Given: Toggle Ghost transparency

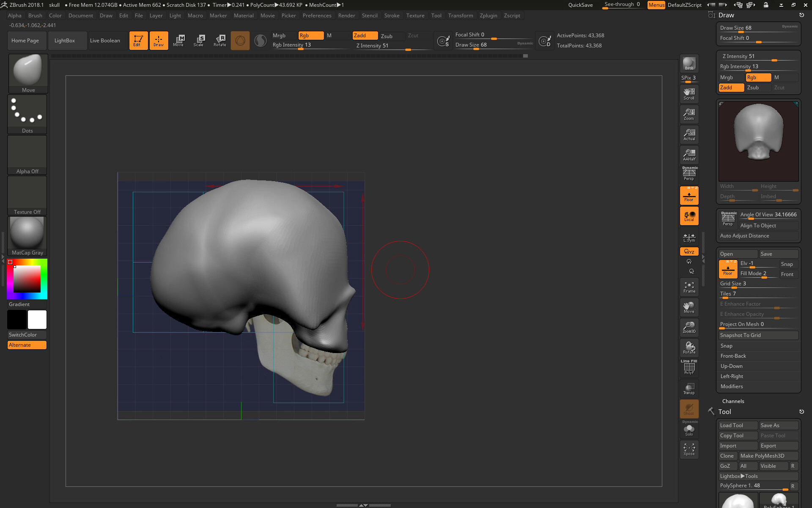Looking at the screenshot, I should (x=689, y=409).
